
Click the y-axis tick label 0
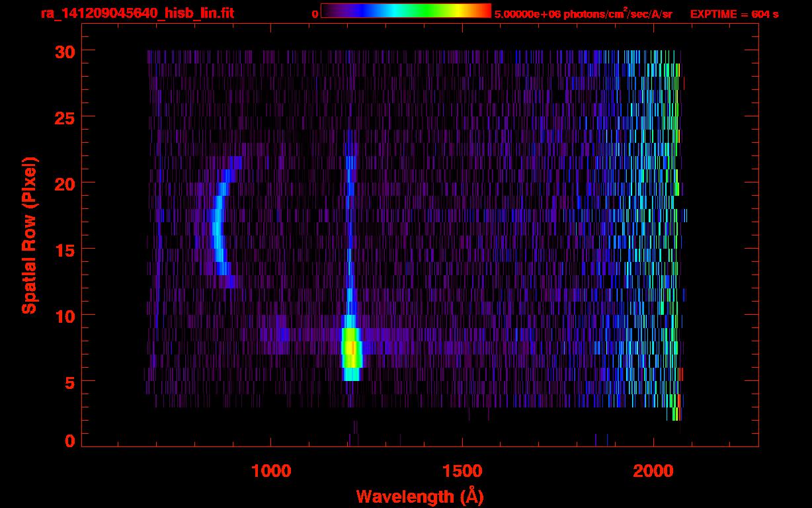point(69,441)
